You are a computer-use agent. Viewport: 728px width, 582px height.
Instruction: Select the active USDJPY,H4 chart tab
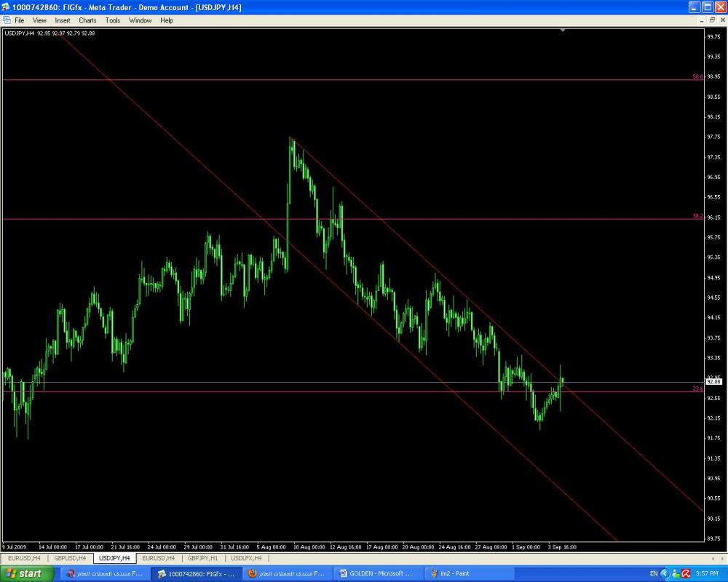[114, 558]
